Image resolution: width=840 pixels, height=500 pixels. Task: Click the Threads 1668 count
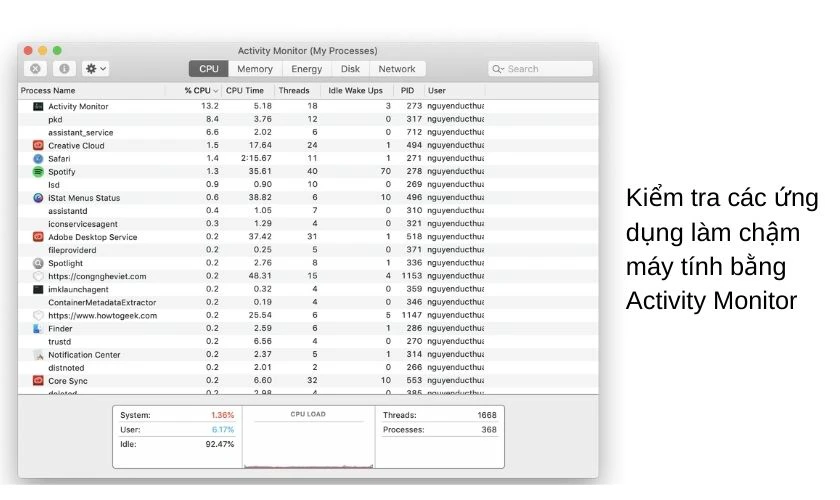point(486,415)
